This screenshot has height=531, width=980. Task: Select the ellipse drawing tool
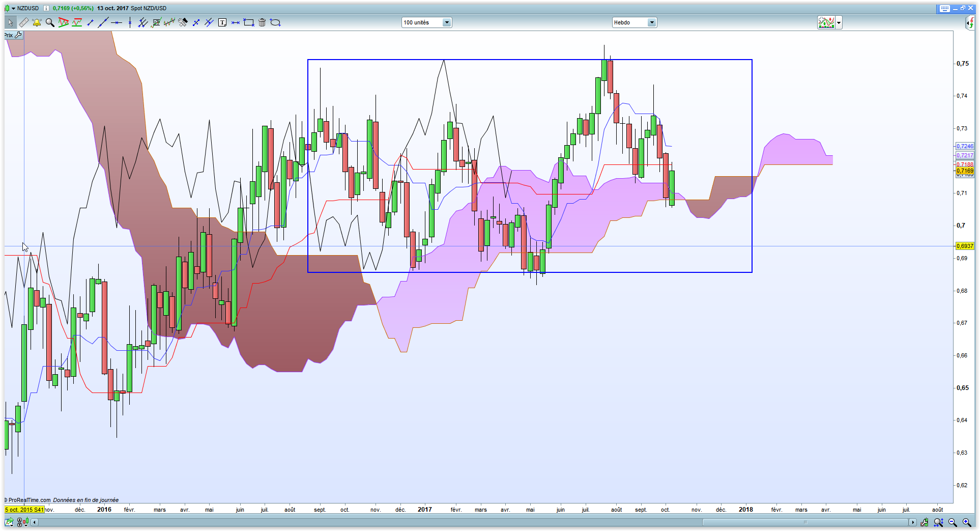tap(275, 22)
